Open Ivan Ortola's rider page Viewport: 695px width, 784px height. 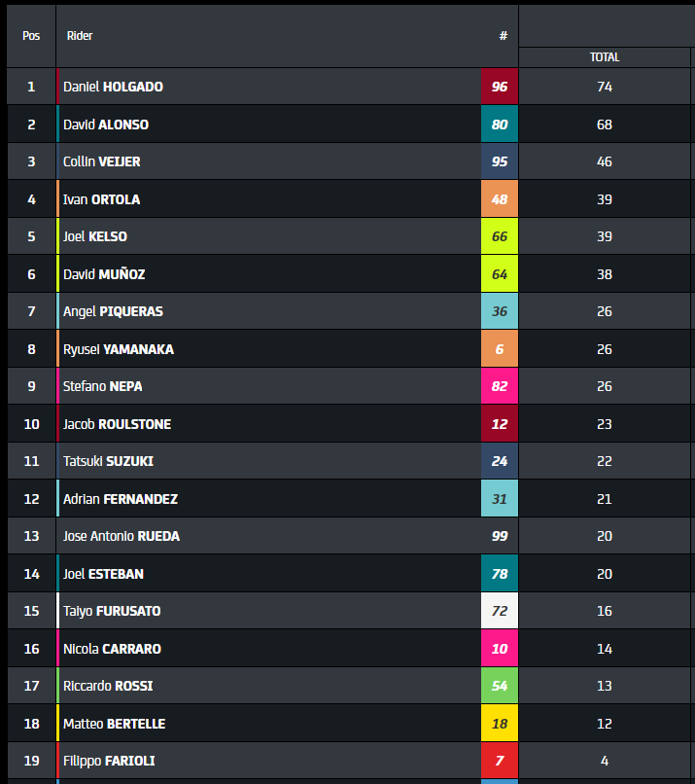point(101,199)
